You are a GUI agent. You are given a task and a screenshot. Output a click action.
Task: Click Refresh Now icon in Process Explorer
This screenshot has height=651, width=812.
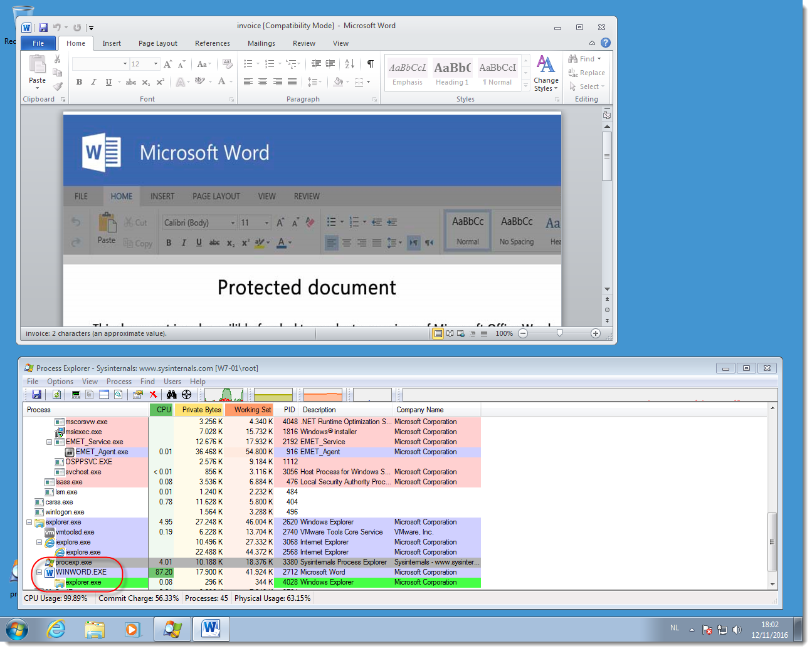56,394
